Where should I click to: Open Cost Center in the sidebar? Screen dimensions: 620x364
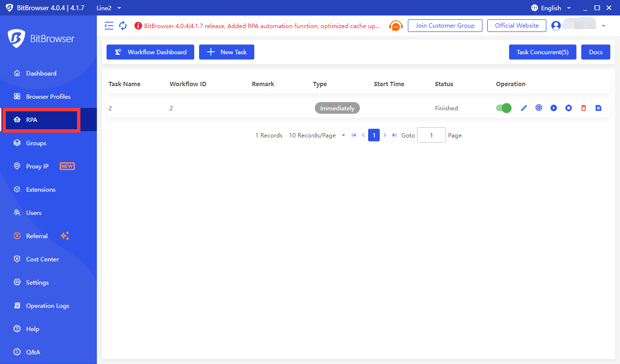(x=48, y=259)
